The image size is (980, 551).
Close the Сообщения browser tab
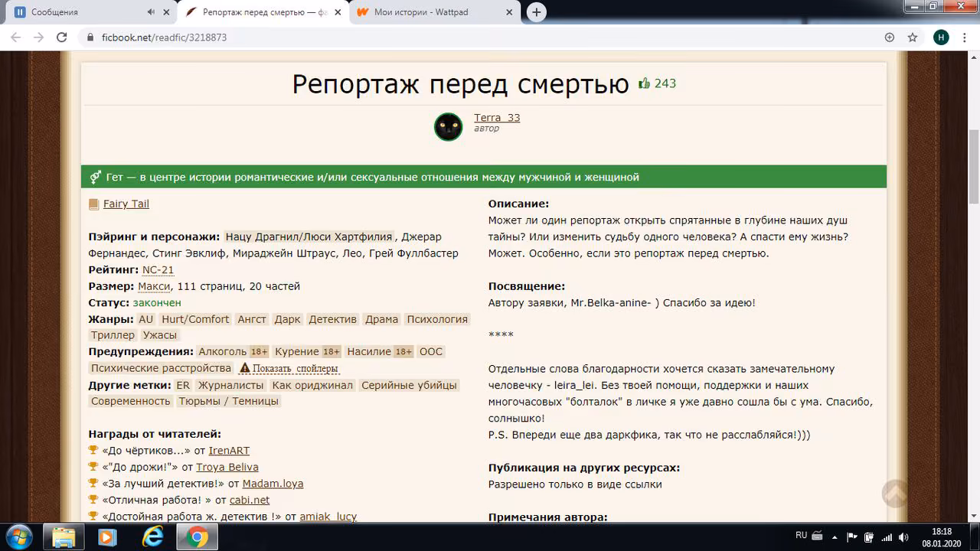tap(167, 12)
